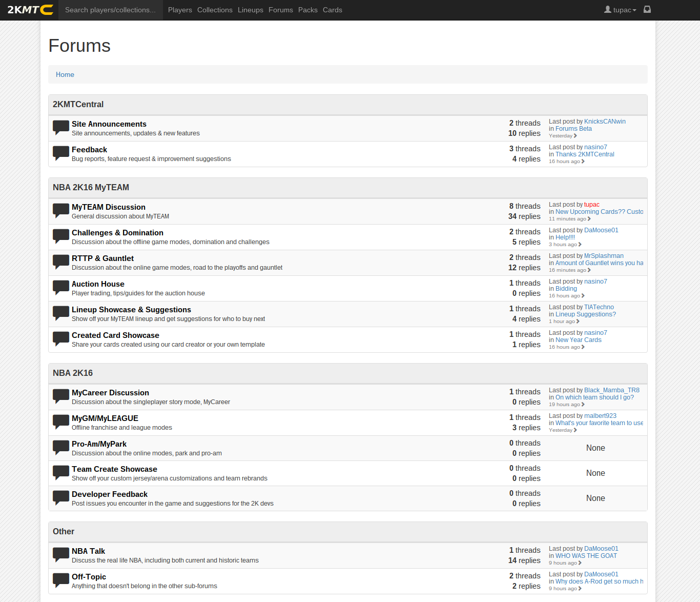Click the Challenges & Domination bubble icon
This screenshot has width=700, height=602.
(x=61, y=236)
